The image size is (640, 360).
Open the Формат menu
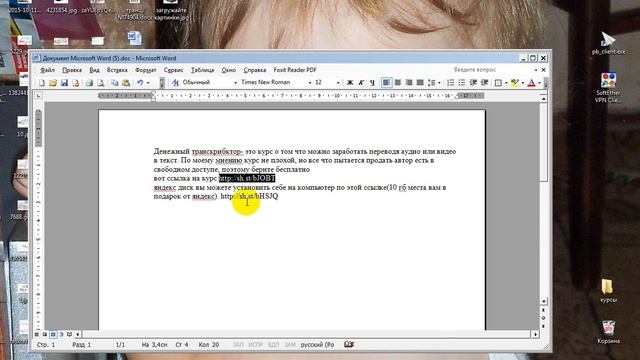146,70
